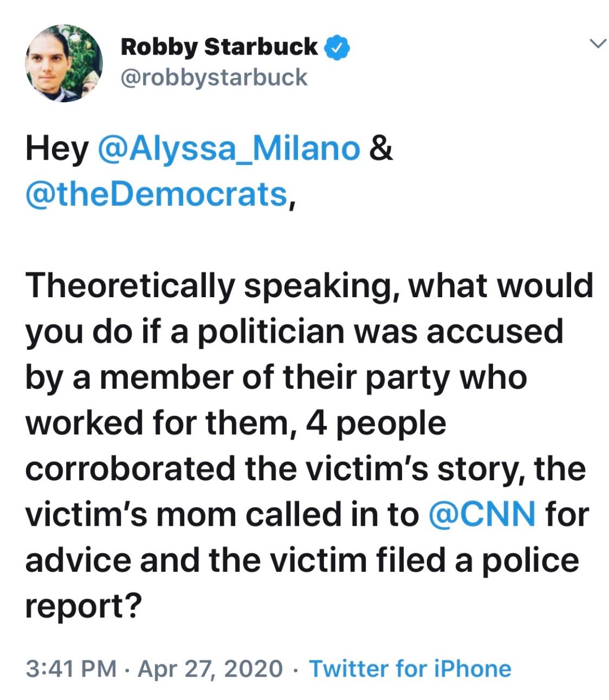Open the Twitter for iPhone source link
The width and height of the screenshot is (609, 700).
click(410, 669)
